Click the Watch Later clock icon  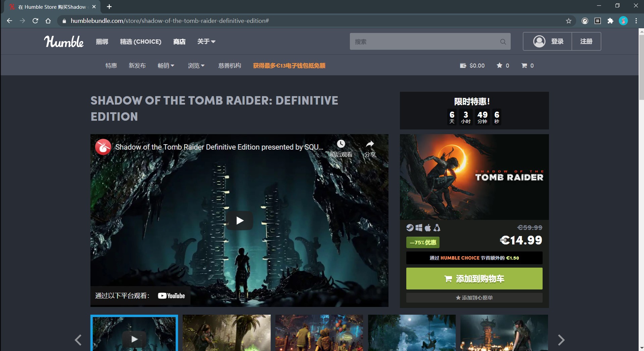pos(341,144)
